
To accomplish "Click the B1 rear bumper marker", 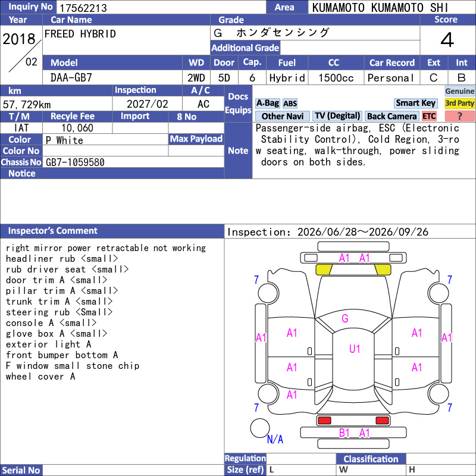I will click(x=345, y=433).
